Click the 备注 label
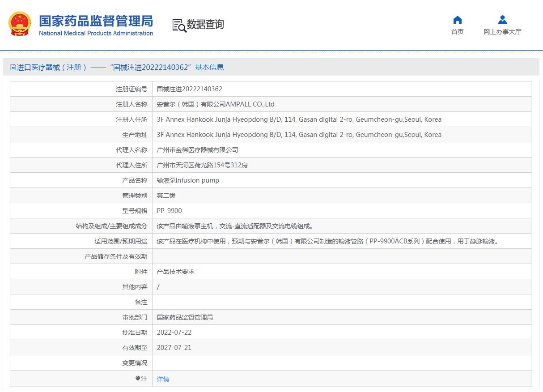The width and height of the screenshot is (543, 392). pos(141,302)
